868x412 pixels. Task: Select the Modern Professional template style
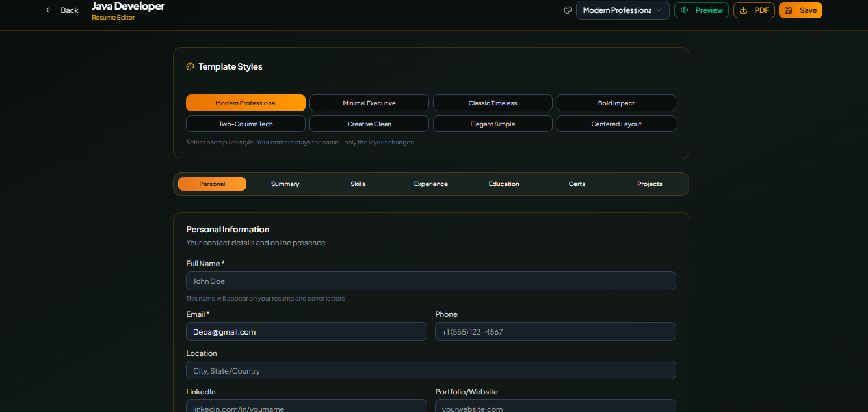pos(246,103)
